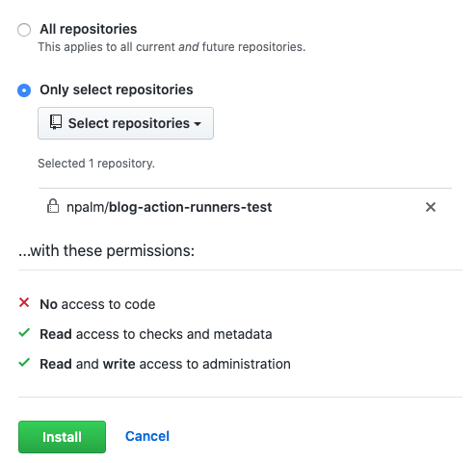Click the green check beside checks and metadata

24,333
